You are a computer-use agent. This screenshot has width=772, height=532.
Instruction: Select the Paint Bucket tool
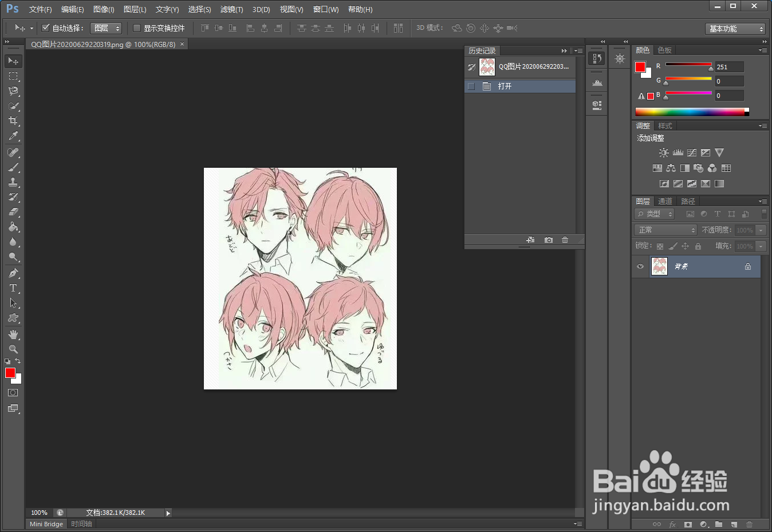[x=13, y=227]
